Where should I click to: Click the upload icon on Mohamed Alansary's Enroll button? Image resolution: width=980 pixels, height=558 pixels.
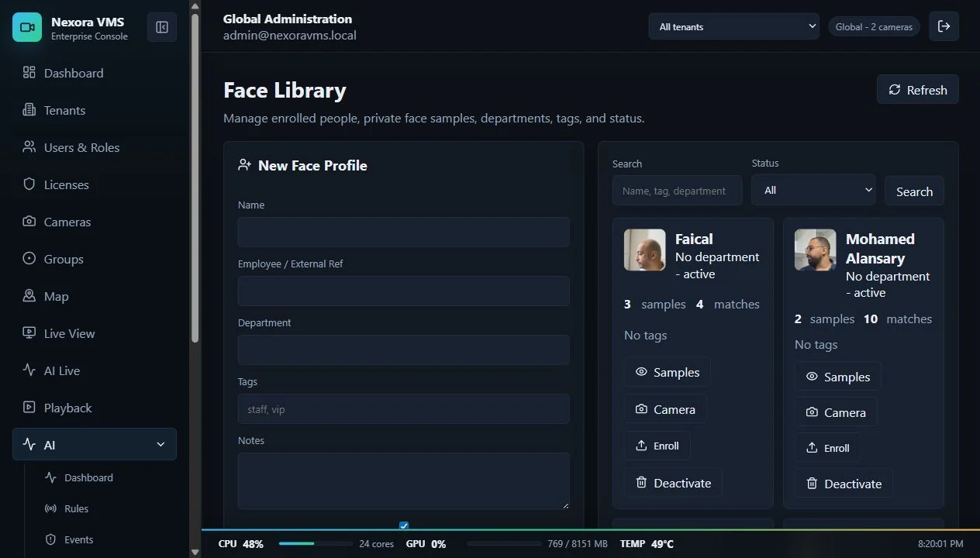pos(812,448)
